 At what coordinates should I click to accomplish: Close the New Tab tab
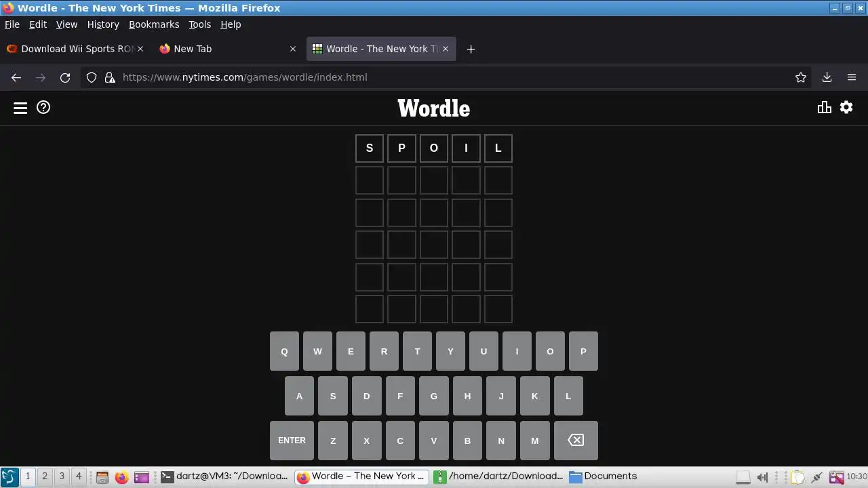[293, 49]
